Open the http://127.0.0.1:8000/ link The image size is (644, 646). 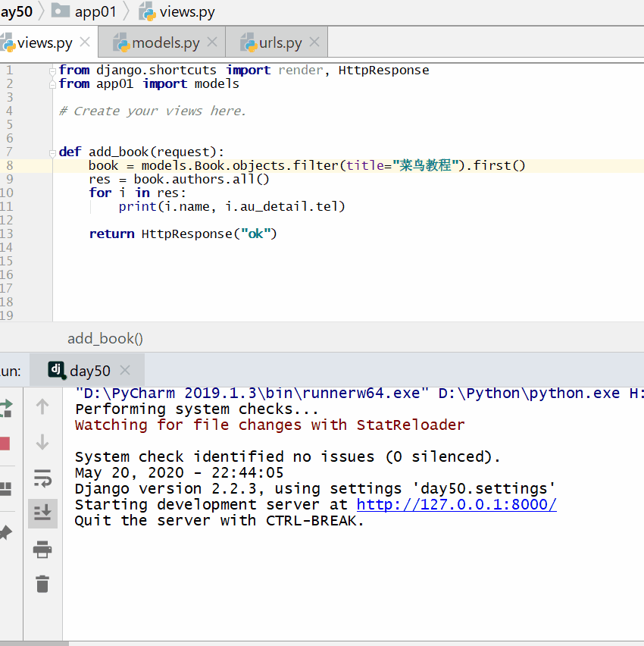(456, 505)
